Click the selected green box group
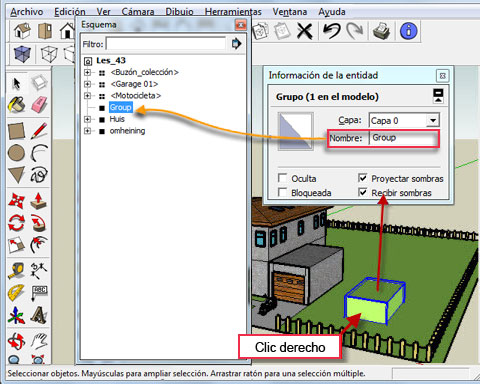This screenshot has height=384, width=480. pos(375,301)
